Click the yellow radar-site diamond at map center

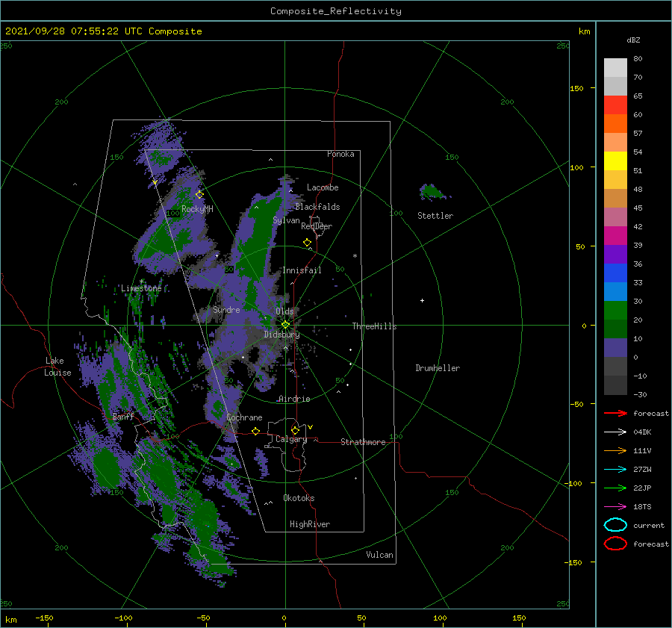coord(285,325)
